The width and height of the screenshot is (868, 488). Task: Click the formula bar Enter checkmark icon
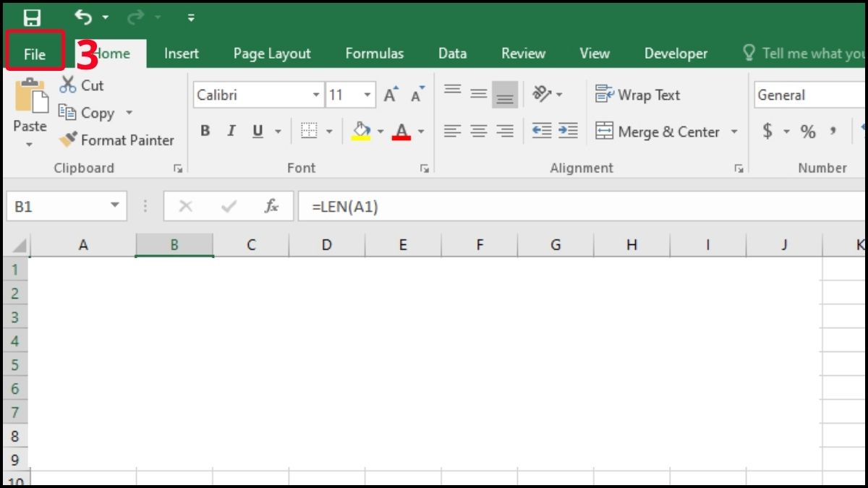coord(229,207)
